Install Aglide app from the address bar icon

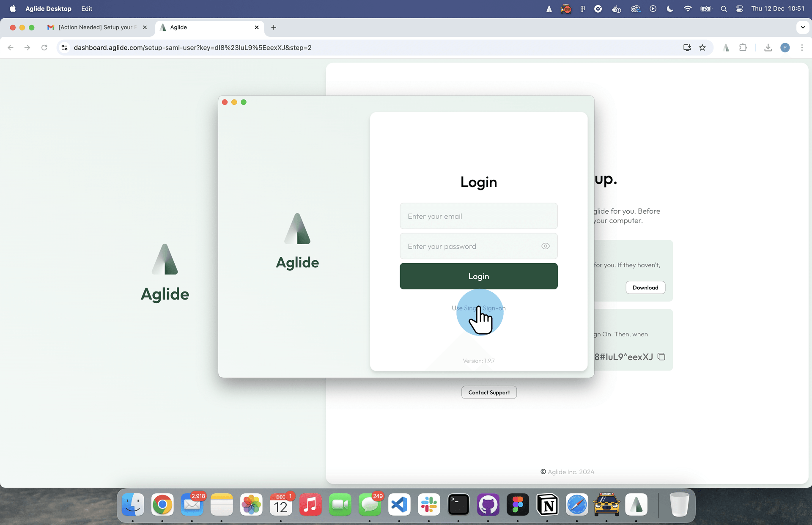click(686, 47)
